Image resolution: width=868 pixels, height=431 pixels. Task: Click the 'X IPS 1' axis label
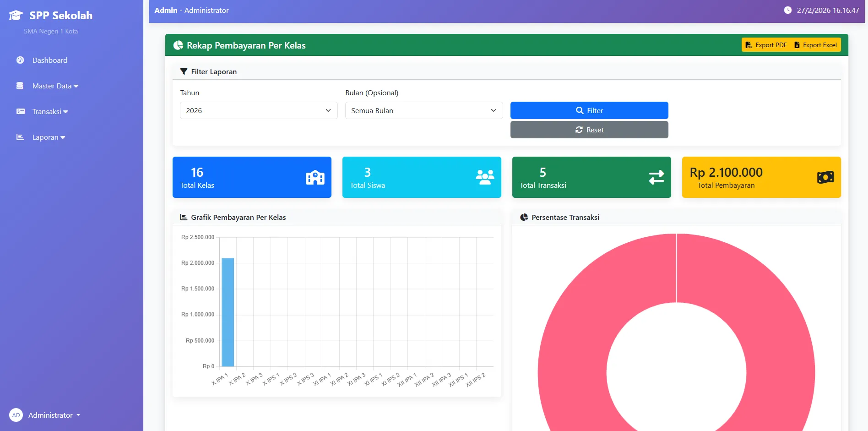coord(271,379)
